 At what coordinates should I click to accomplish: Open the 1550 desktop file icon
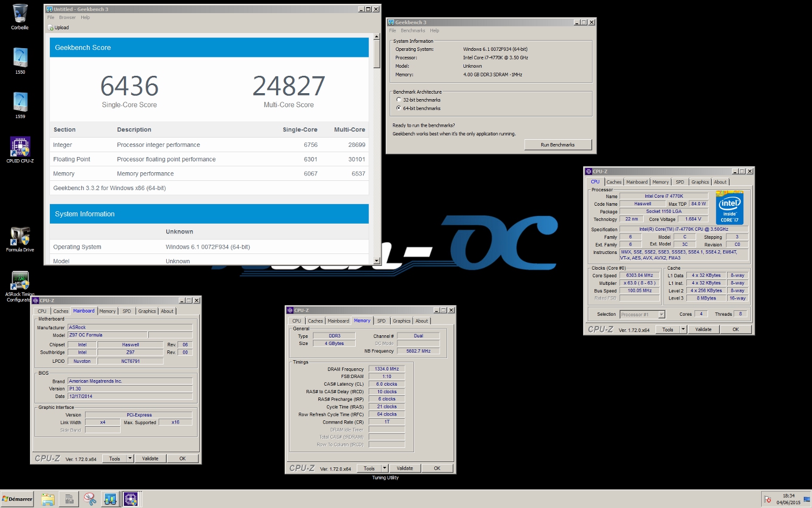pos(20,60)
